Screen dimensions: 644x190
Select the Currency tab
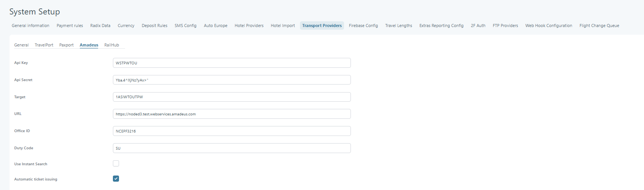coord(126,26)
